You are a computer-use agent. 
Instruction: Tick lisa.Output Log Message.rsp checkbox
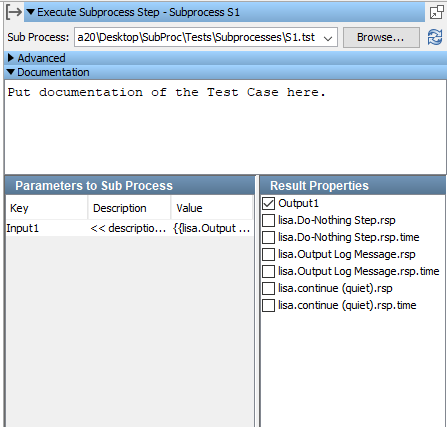268,254
